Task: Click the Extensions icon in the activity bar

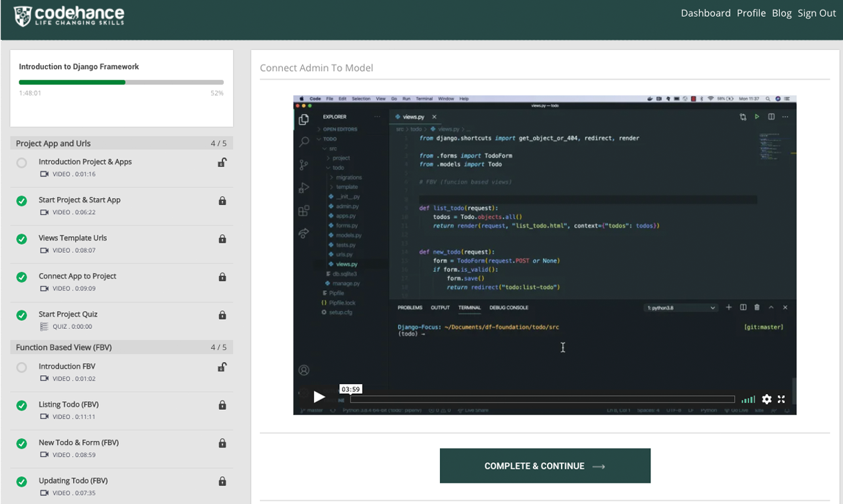Action: (x=303, y=210)
